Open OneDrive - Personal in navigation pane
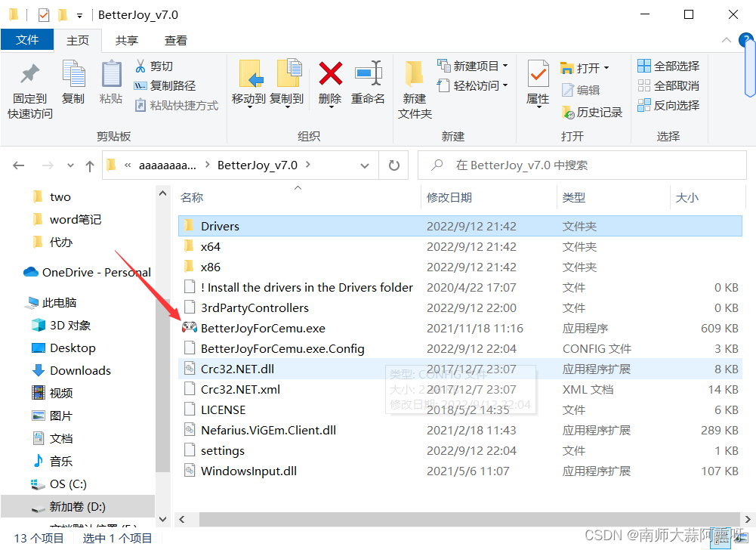This screenshot has height=550, width=756. (x=88, y=272)
